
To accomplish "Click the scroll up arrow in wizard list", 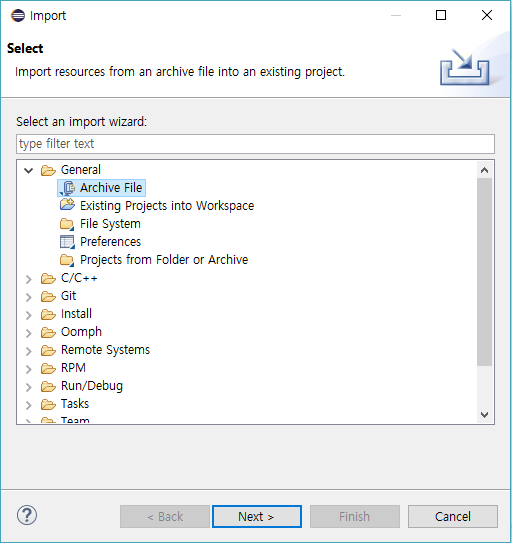I will pos(485,170).
